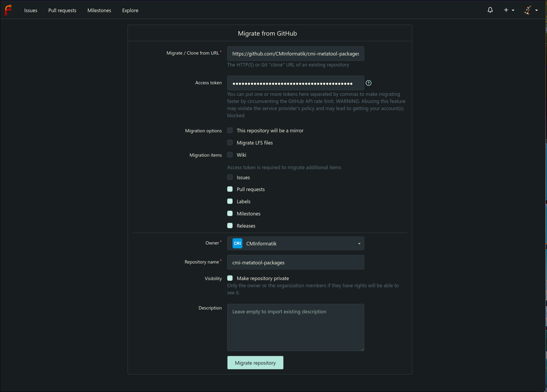Expand the caret beside user avatar

click(536, 10)
